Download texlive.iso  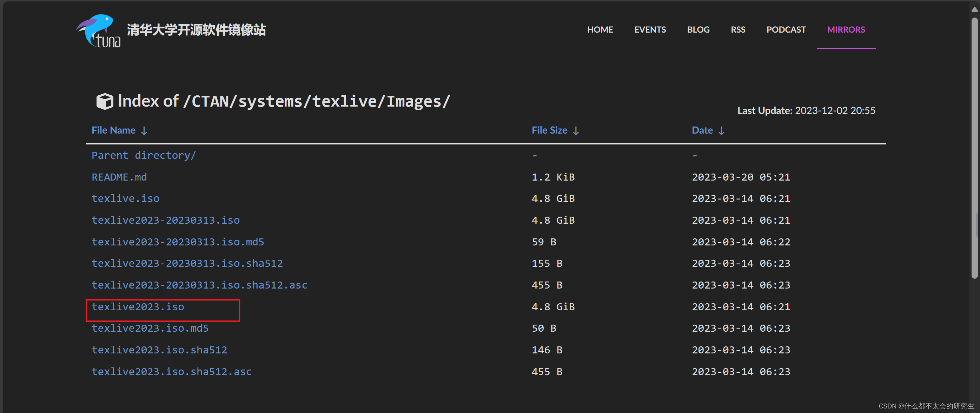point(125,199)
